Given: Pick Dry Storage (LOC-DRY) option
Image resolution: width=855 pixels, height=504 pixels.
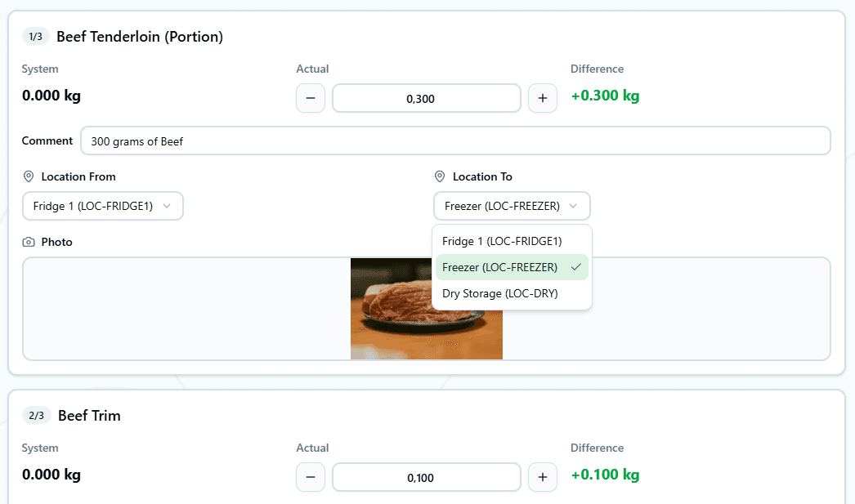Looking at the screenshot, I should coord(500,293).
